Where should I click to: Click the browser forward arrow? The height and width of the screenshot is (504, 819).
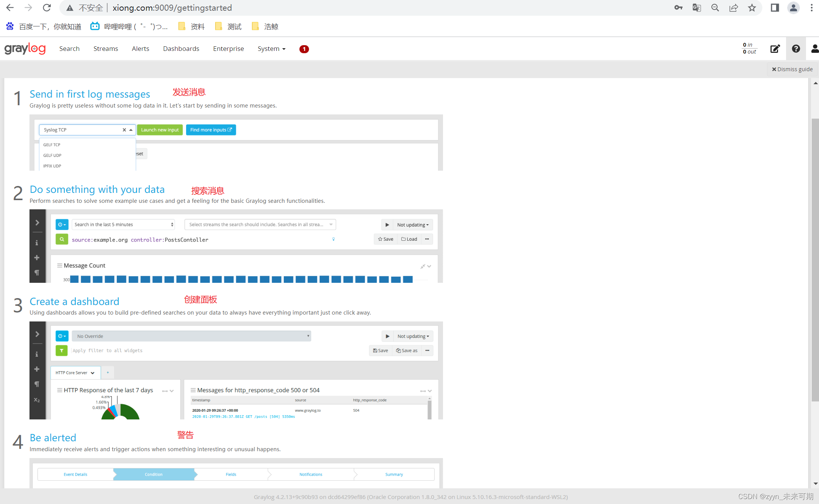click(x=28, y=8)
